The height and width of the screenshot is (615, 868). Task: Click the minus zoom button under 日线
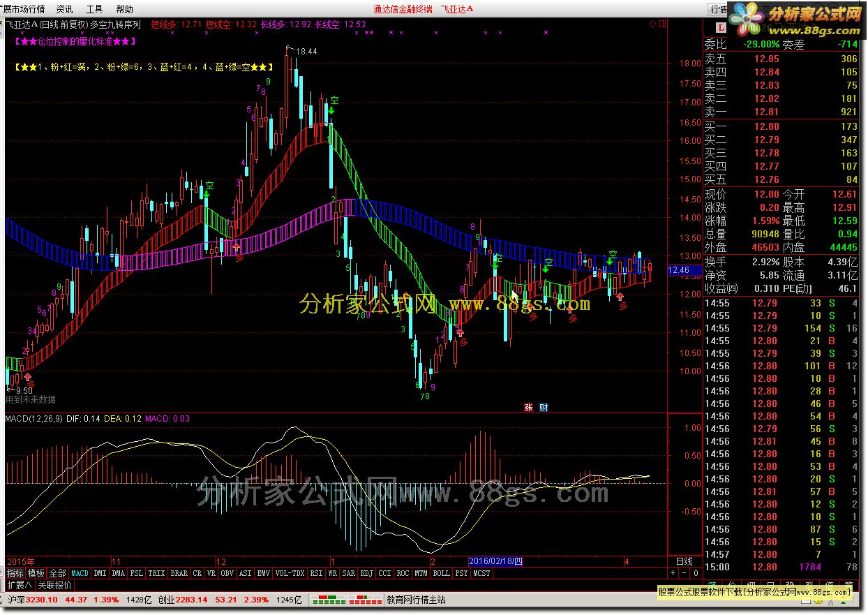pyautogui.click(x=684, y=573)
